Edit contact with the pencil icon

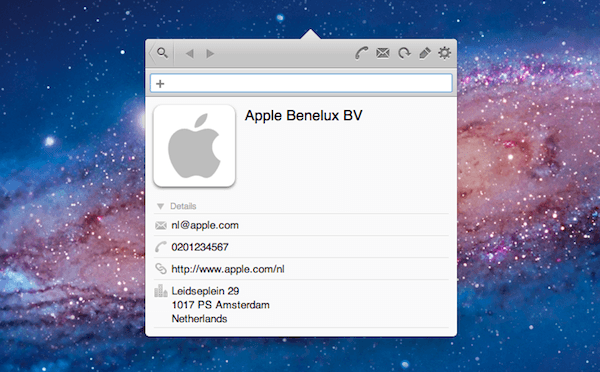pos(424,53)
